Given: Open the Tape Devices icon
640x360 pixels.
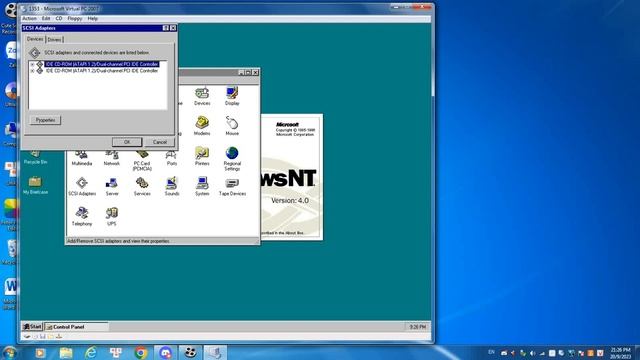Looking at the screenshot, I should tap(232, 187).
